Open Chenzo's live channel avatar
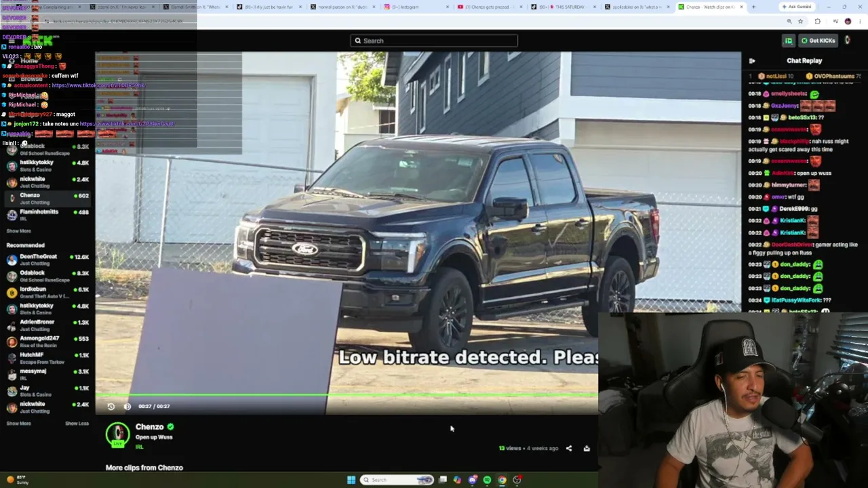868x488 pixels. pos(117,434)
